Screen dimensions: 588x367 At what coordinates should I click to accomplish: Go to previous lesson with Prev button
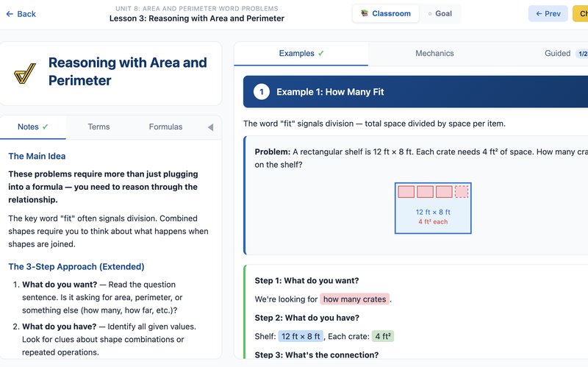click(x=548, y=14)
